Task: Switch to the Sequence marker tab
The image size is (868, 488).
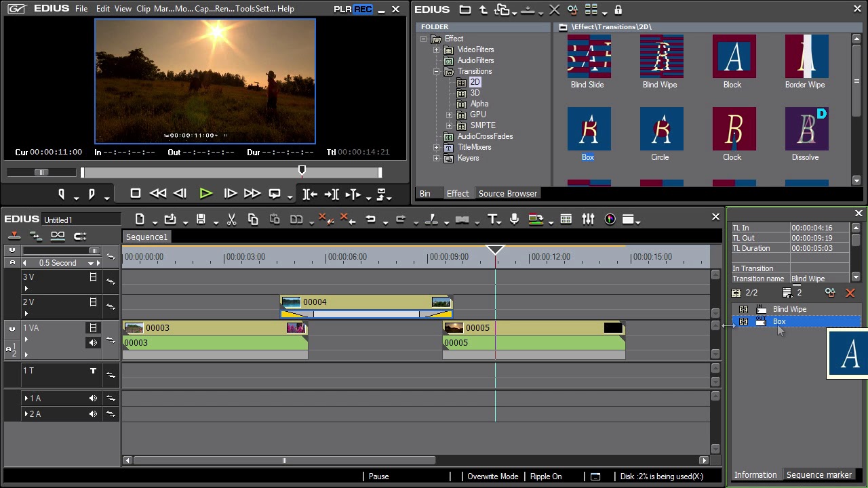Action: [819, 475]
